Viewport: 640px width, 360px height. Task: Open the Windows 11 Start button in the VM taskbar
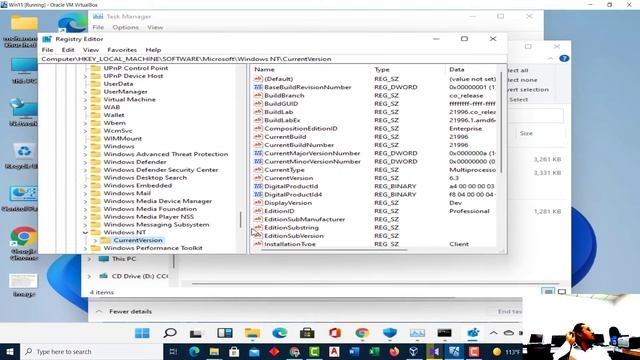click(x=142, y=333)
